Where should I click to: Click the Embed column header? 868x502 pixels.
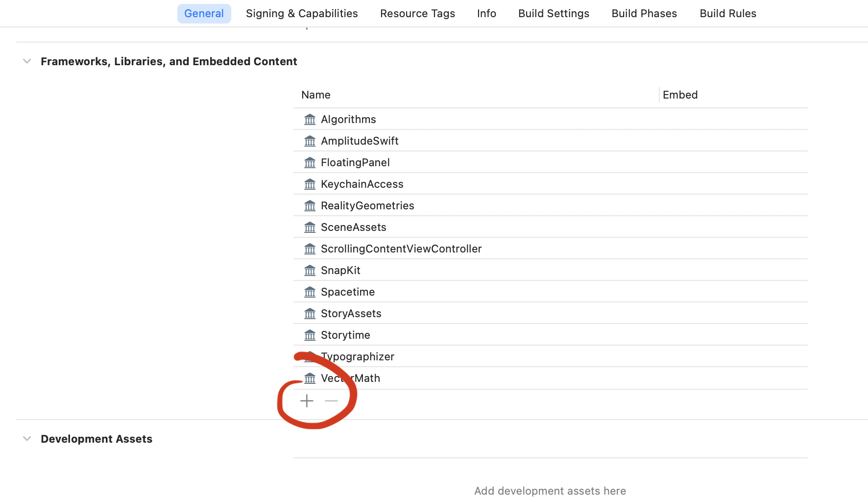pos(680,95)
